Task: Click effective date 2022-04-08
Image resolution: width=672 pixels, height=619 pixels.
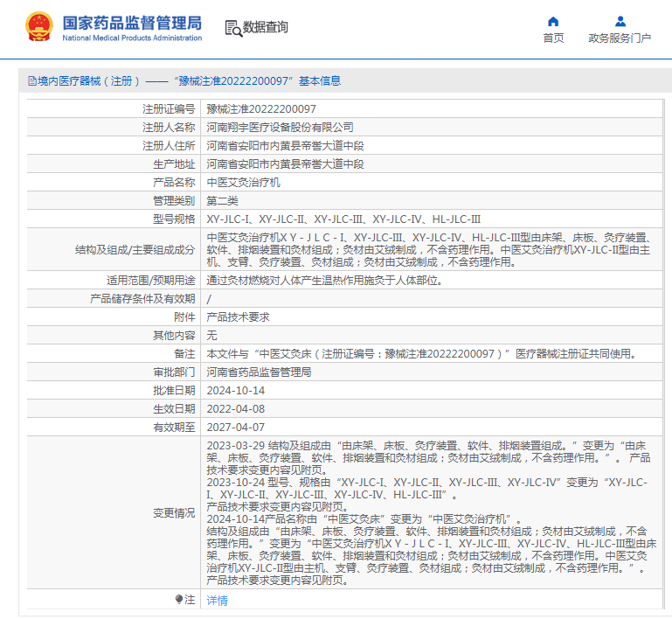Action: pos(236,409)
